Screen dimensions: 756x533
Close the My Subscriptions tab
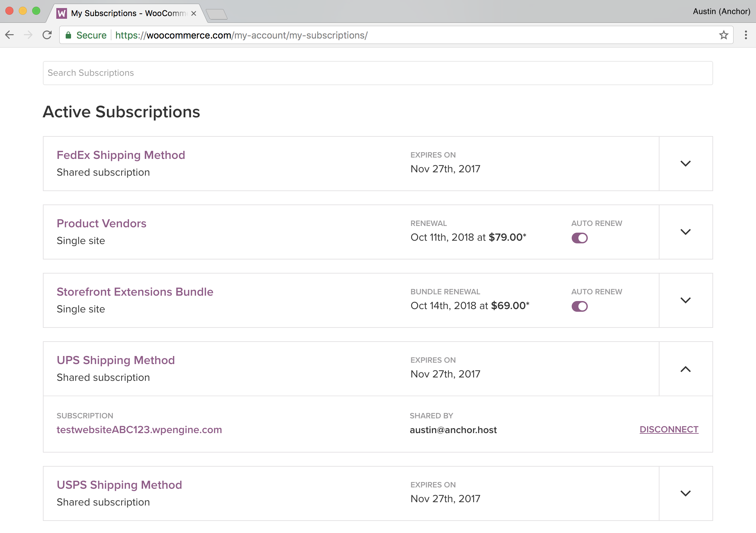pos(194,13)
